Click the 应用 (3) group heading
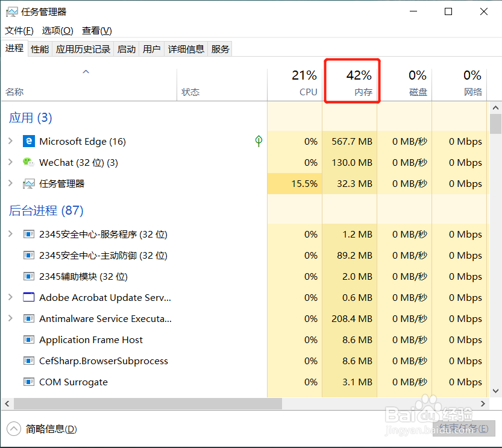 click(30, 118)
